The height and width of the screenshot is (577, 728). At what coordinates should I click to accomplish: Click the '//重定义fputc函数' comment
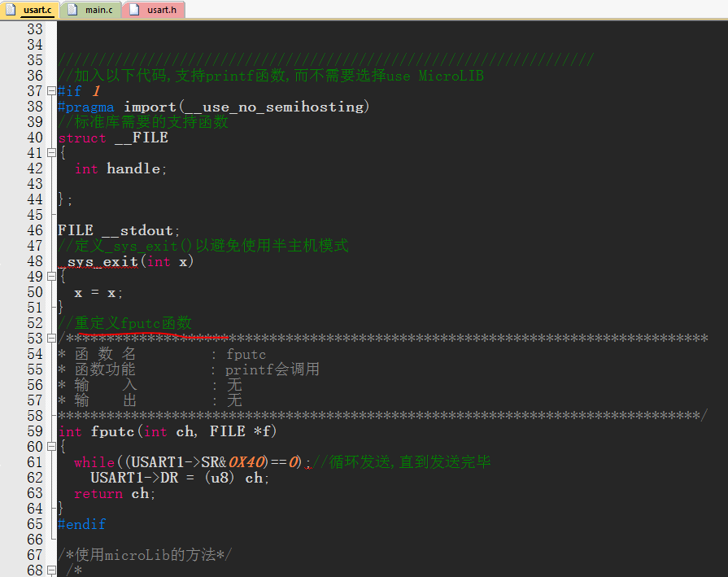click(x=125, y=323)
